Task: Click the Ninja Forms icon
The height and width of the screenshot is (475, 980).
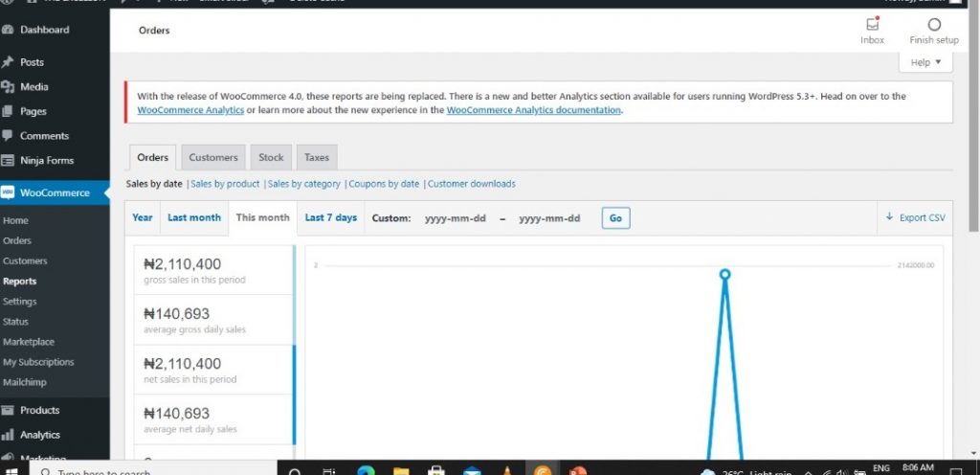Action: [x=7, y=161]
